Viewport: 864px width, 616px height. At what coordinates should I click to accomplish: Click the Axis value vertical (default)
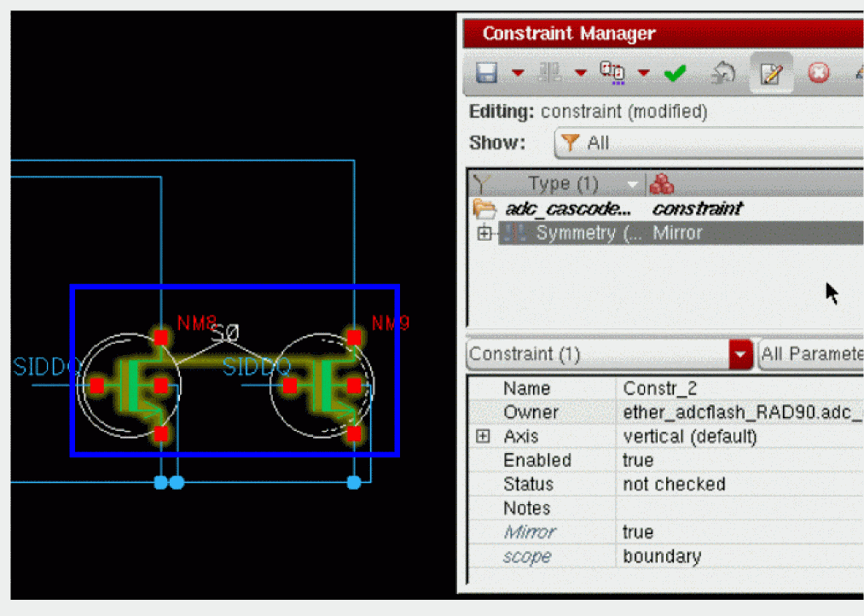pos(690,437)
